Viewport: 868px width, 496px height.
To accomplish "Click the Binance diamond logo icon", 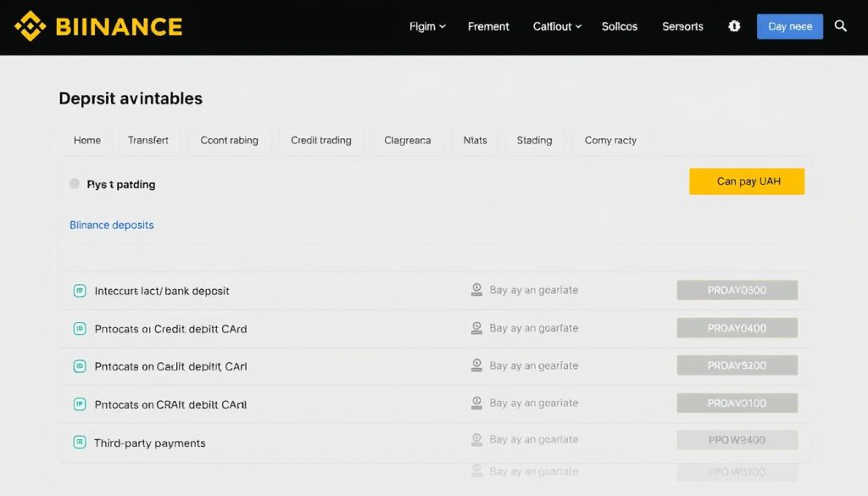I will click(30, 26).
